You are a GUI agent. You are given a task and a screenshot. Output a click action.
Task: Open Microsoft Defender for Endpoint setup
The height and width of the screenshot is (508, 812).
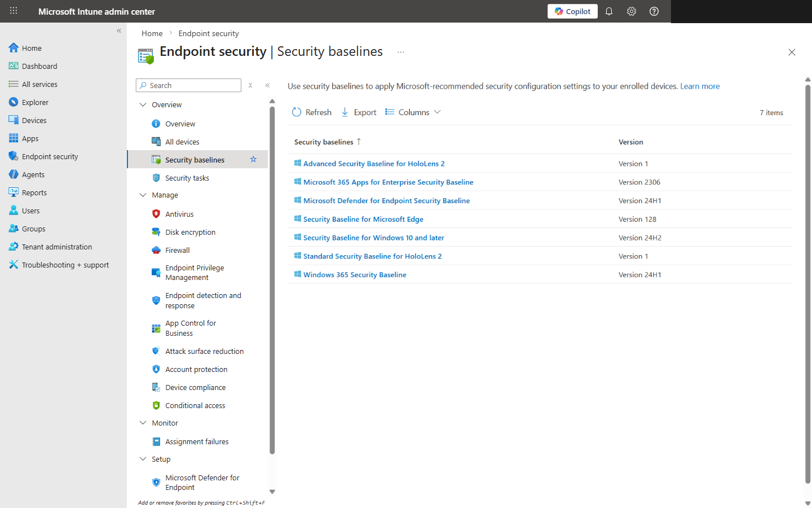click(202, 482)
